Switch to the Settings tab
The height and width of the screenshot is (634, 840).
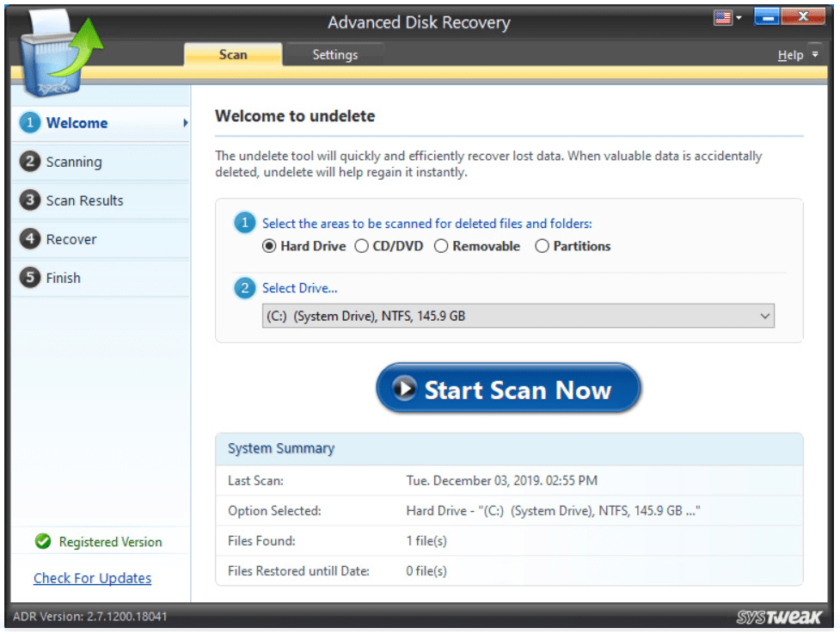coord(334,55)
